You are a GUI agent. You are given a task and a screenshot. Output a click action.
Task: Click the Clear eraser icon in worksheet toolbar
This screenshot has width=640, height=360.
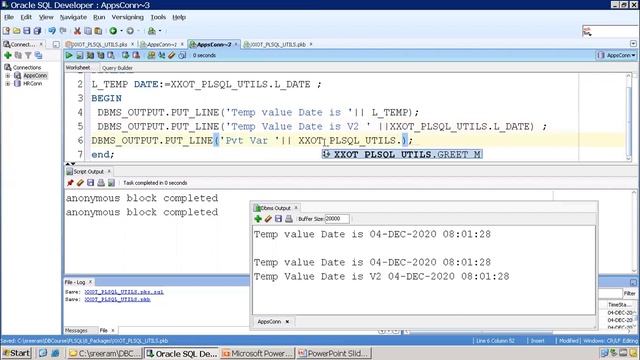(x=172, y=55)
